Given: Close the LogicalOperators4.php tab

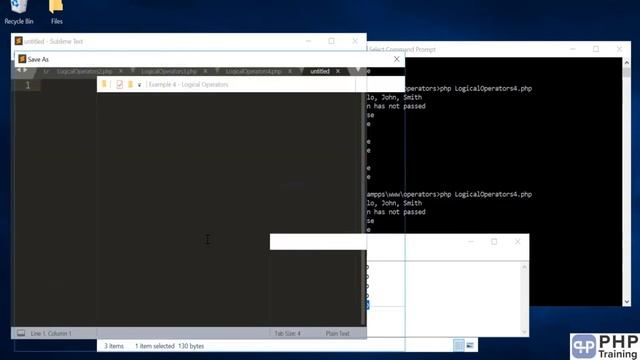Looking at the screenshot, I should pyautogui.click(x=290, y=71).
